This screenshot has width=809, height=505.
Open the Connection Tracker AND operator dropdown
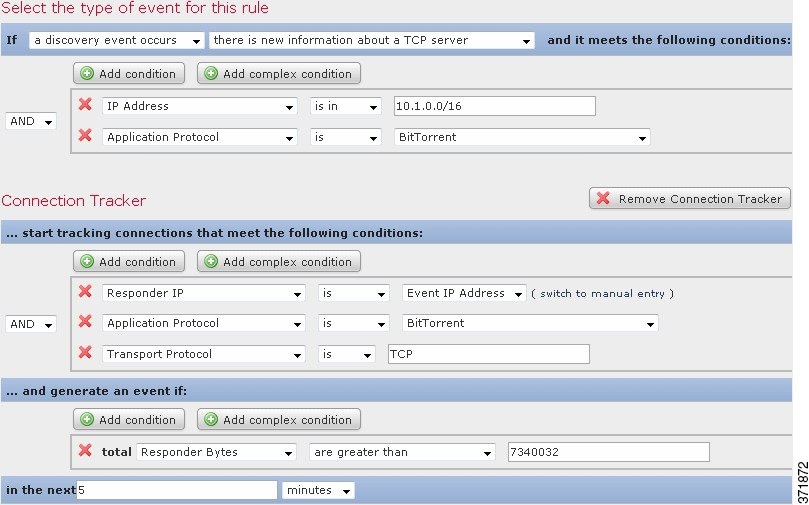(x=31, y=324)
